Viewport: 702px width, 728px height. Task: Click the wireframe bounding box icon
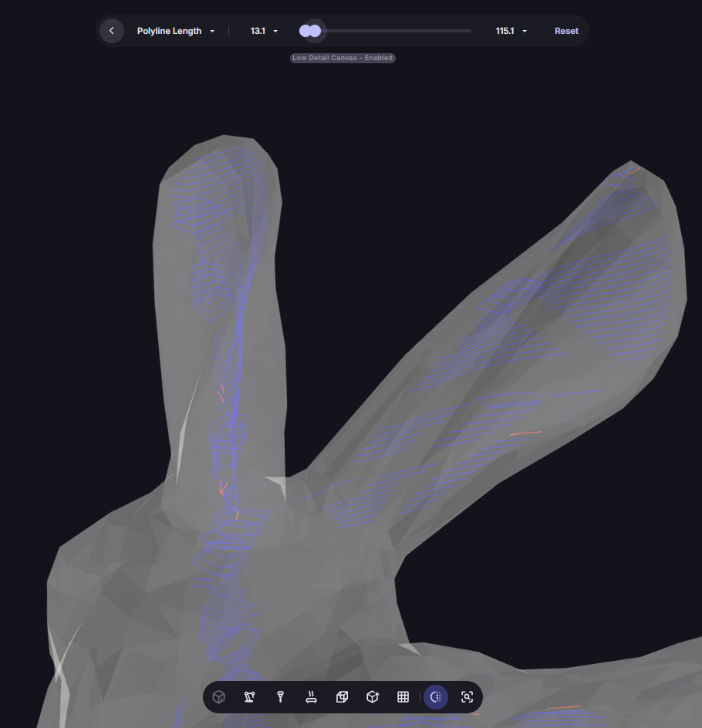pos(342,697)
